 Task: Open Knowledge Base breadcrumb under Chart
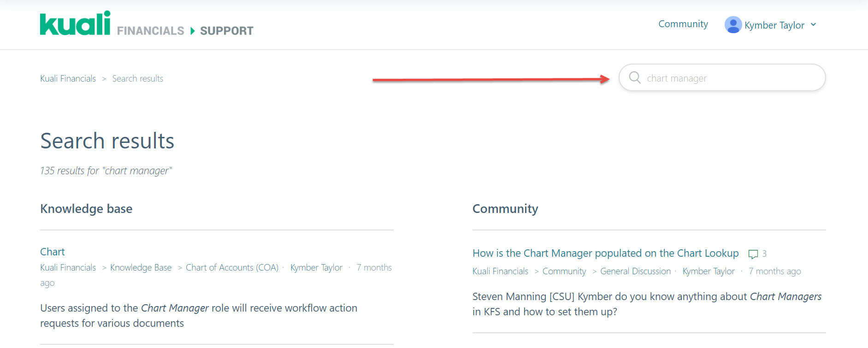(141, 268)
